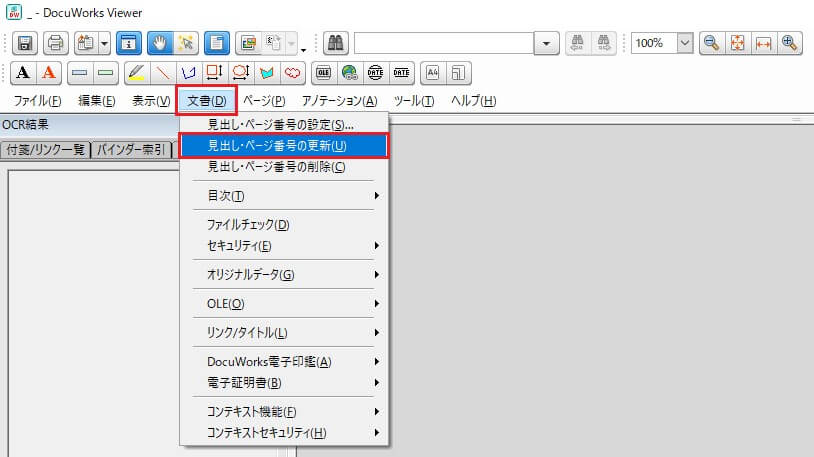Image resolution: width=814 pixels, height=457 pixels.
Task: Expand the コンテキスト機能(F) submenu
Action: click(284, 412)
